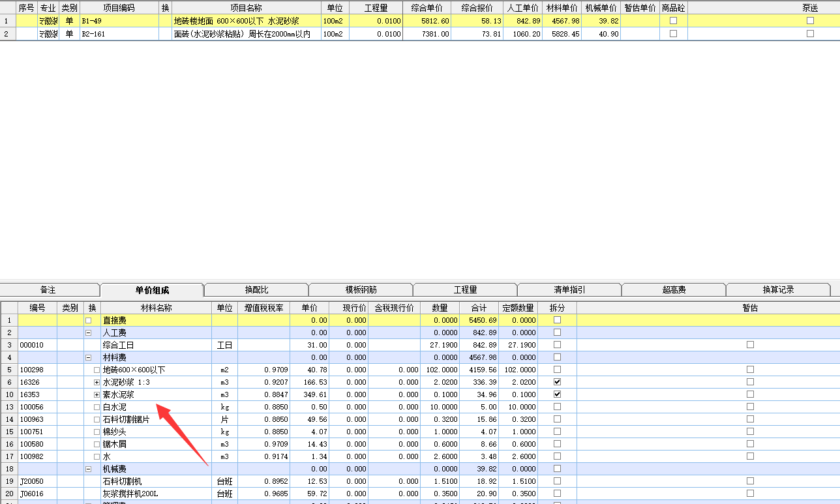Toggle the 暂估 checkbox for 灰浆搅拌机200L
The width and height of the screenshot is (840, 504).
pyautogui.click(x=750, y=494)
